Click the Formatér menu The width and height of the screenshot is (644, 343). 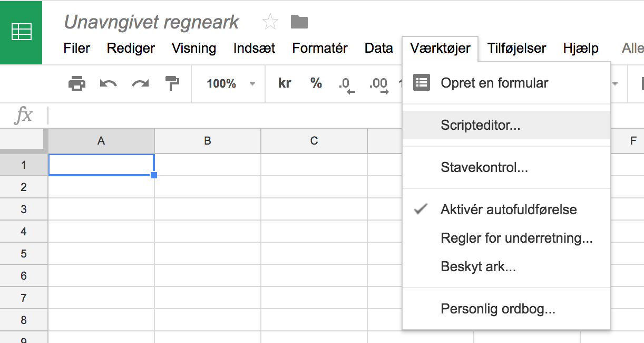coord(320,49)
